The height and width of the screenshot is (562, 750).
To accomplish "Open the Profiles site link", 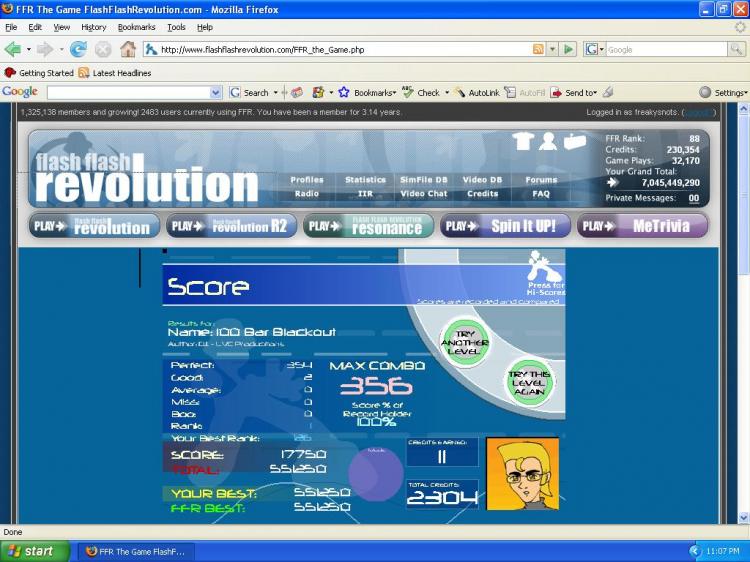I will click(307, 180).
